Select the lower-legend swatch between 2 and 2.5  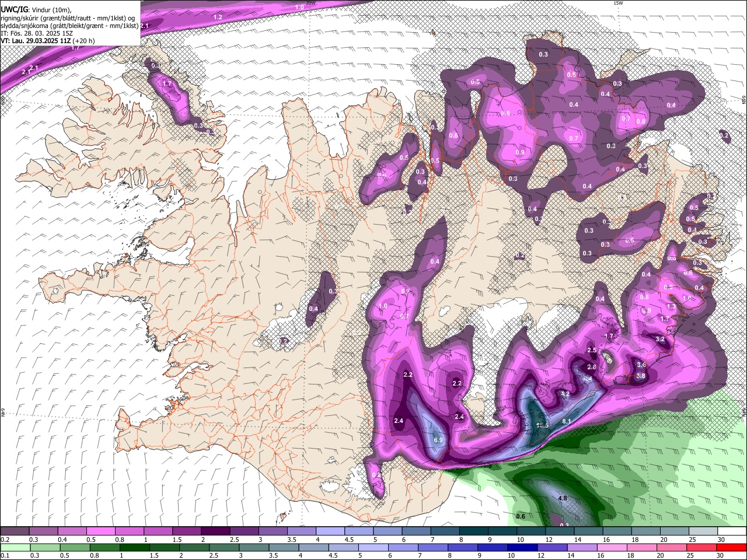click(194, 547)
